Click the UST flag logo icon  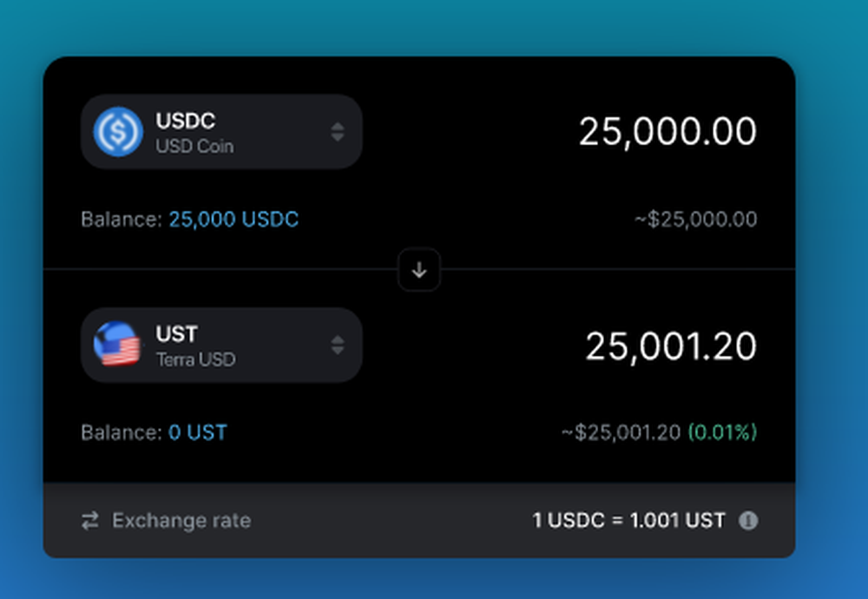pos(117,345)
